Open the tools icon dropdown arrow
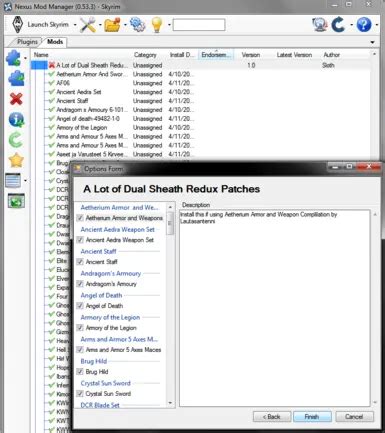385x433 pixels. click(100, 25)
